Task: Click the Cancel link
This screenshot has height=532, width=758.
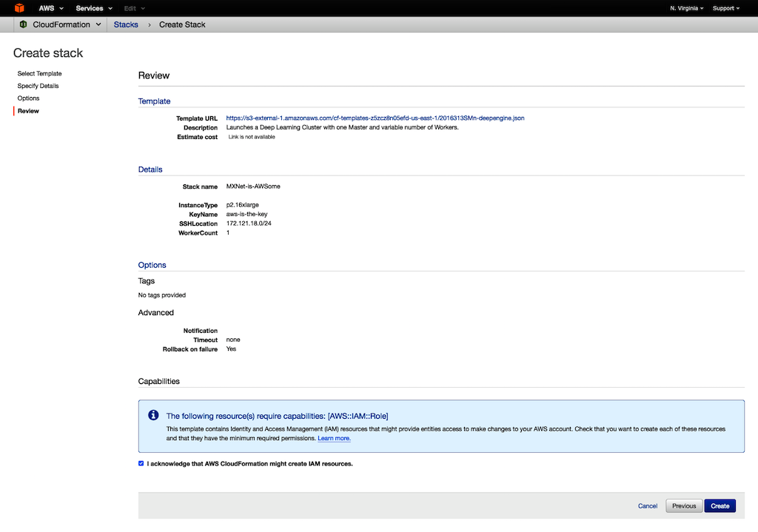Action: (648, 506)
